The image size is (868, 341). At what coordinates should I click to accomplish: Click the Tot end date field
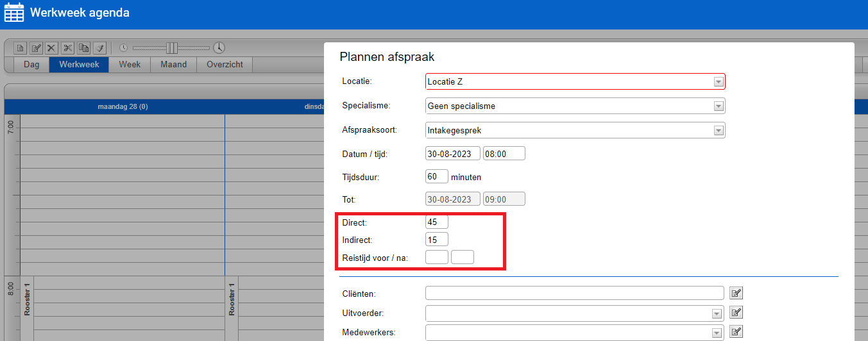point(453,199)
